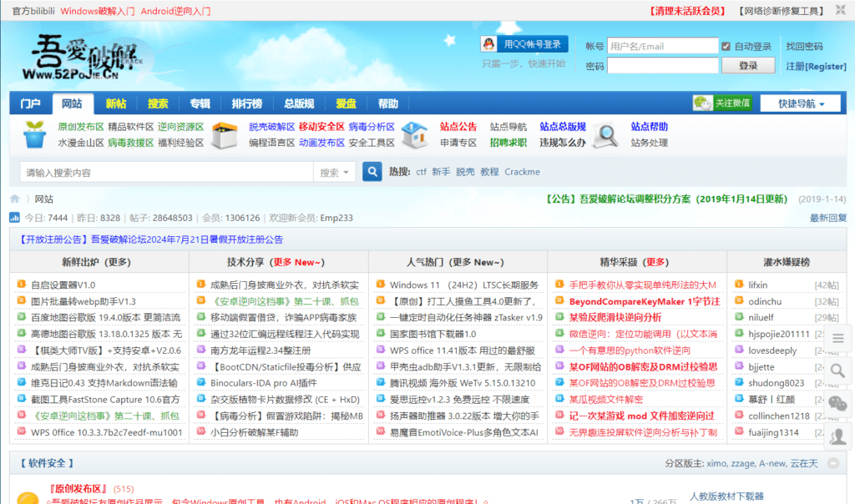Click the orange icon beside 自启设置器V1.0

[x=22, y=284]
